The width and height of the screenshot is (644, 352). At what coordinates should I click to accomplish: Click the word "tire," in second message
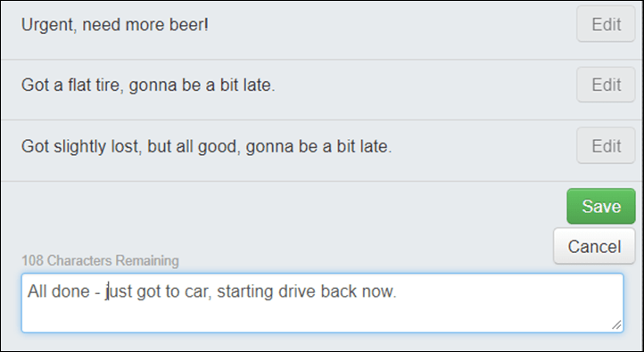click(110, 86)
